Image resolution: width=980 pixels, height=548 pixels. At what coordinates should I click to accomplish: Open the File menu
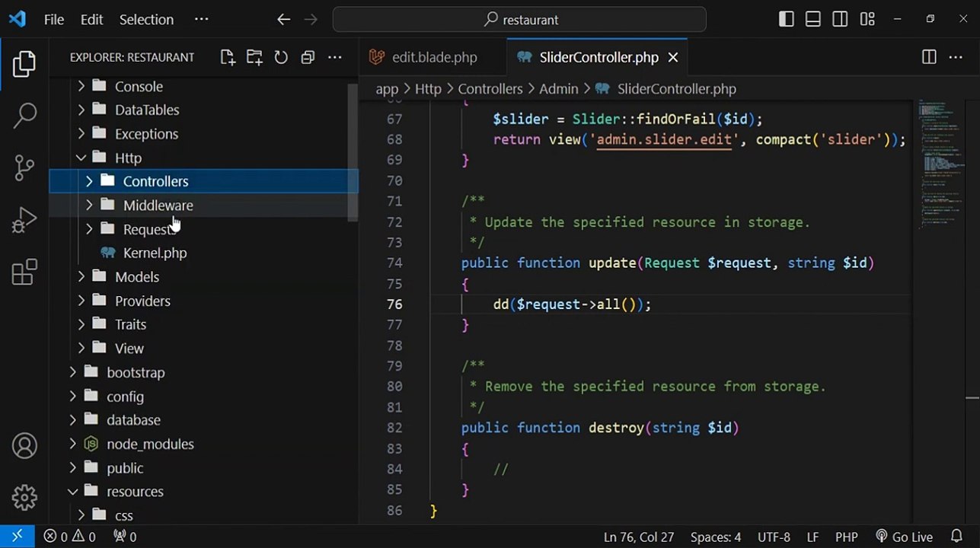click(54, 20)
